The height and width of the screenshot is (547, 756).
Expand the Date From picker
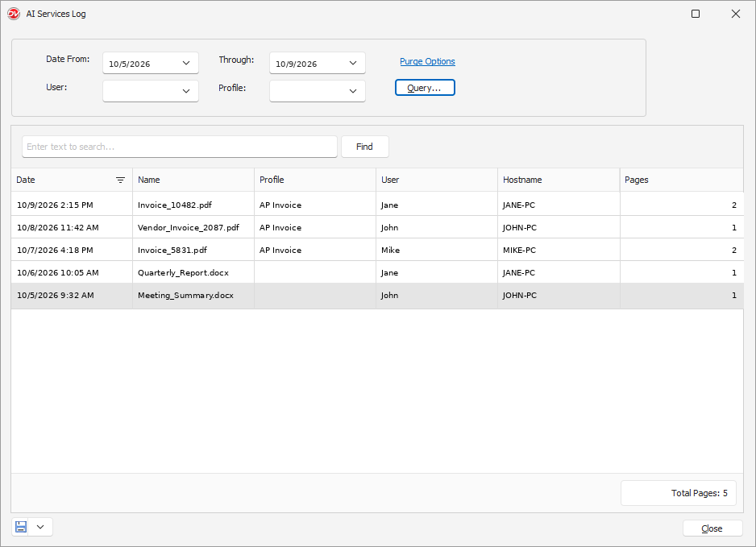(x=186, y=63)
